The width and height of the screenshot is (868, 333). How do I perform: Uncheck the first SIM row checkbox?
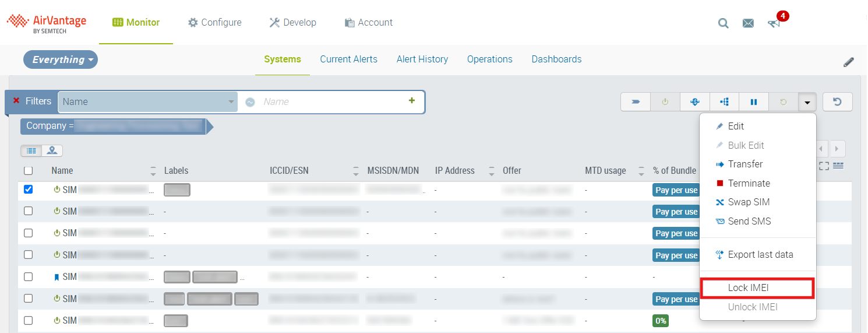(28, 190)
